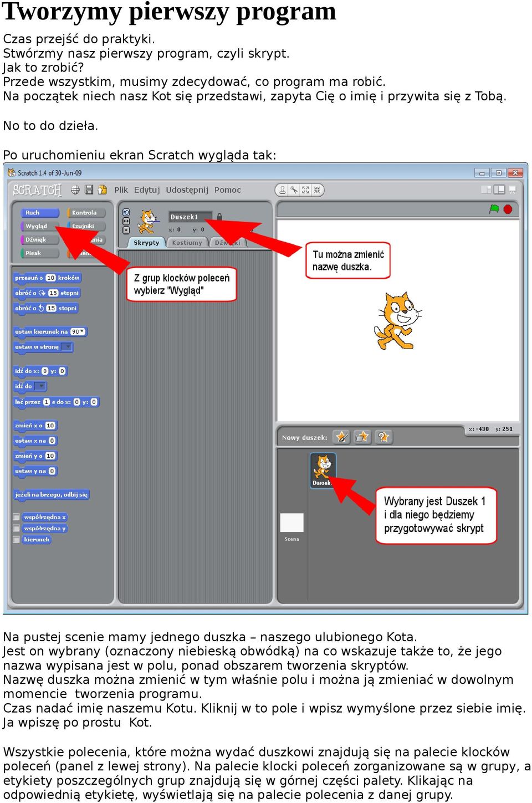Switch to small stage view
The width and height of the screenshot is (532, 803).
pos(486,190)
